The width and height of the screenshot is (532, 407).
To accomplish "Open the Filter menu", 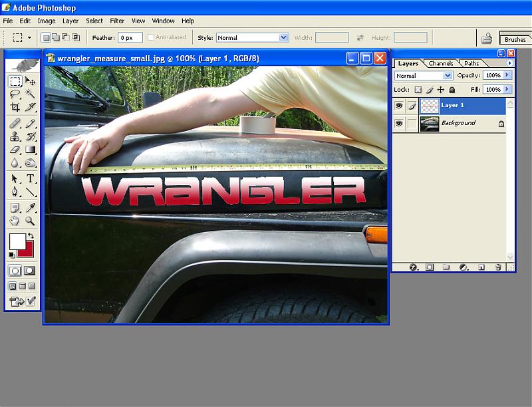I will [117, 21].
